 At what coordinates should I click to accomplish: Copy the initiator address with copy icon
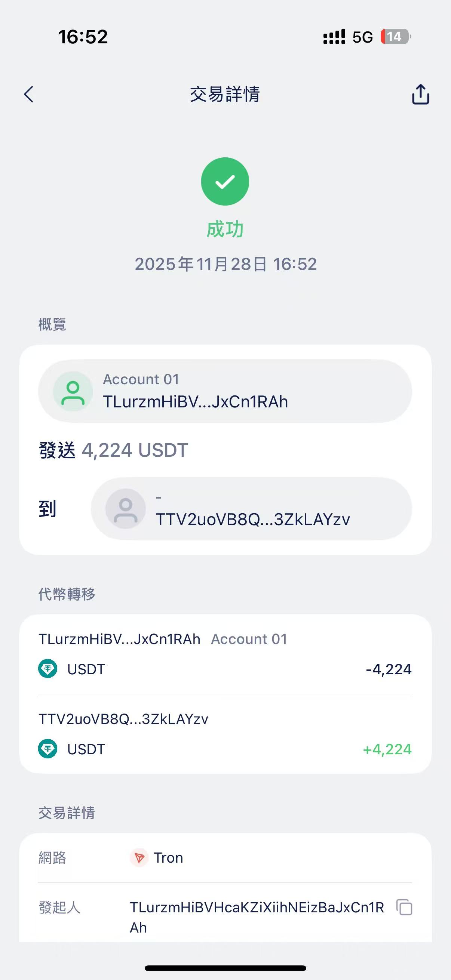point(404,907)
